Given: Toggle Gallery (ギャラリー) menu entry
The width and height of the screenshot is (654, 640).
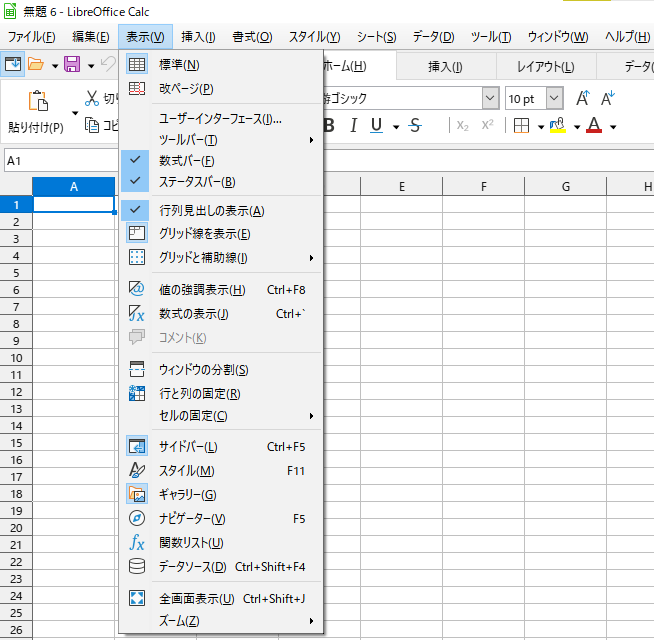Looking at the screenshot, I should 221,494.
